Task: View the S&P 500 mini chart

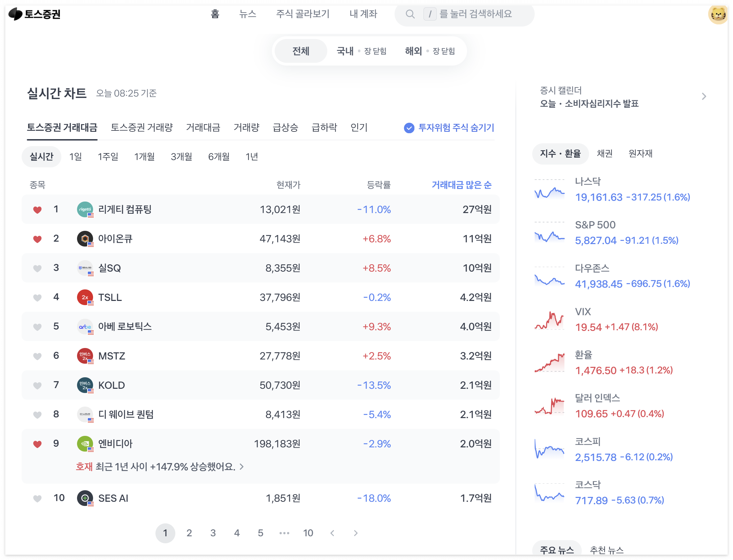Action: pyautogui.click(x=549, y=233)
